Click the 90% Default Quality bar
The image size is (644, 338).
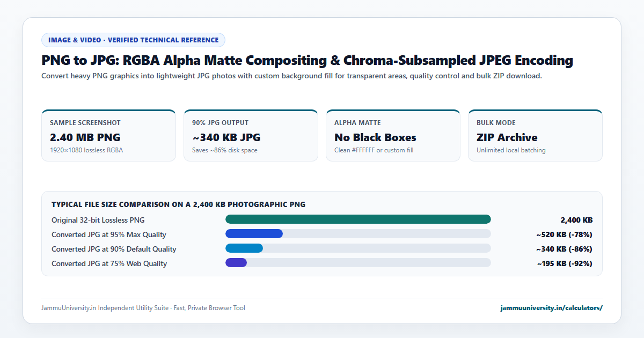tap(244, 248)
